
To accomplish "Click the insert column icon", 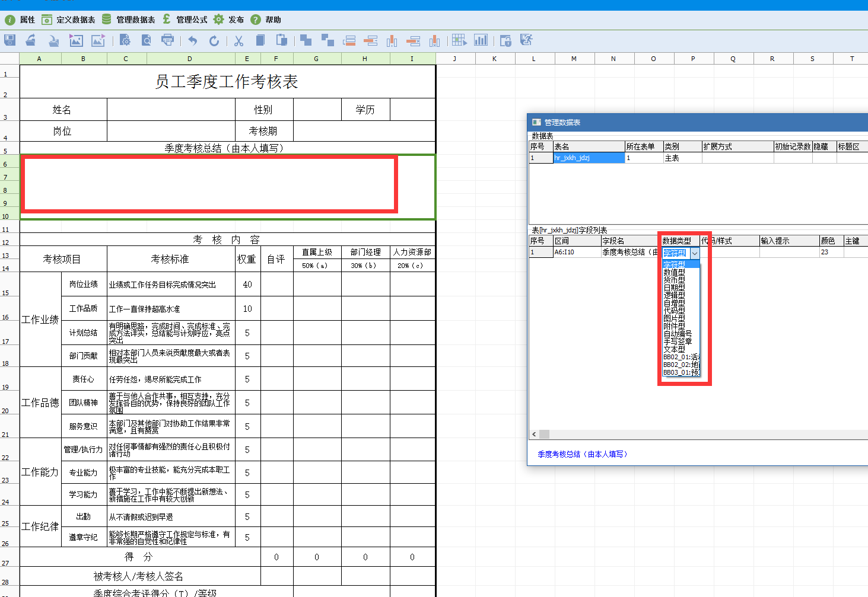I will click(392, 40).
